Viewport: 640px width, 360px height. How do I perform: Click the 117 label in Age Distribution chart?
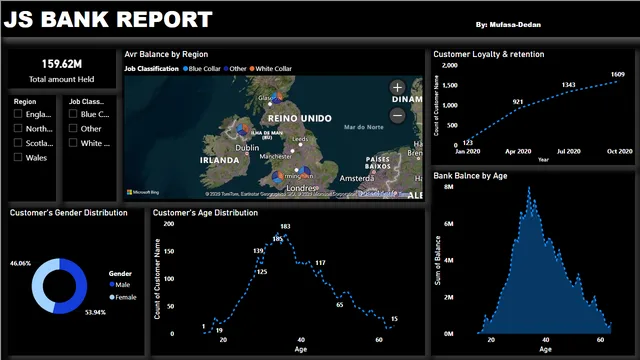pos(320,263)
